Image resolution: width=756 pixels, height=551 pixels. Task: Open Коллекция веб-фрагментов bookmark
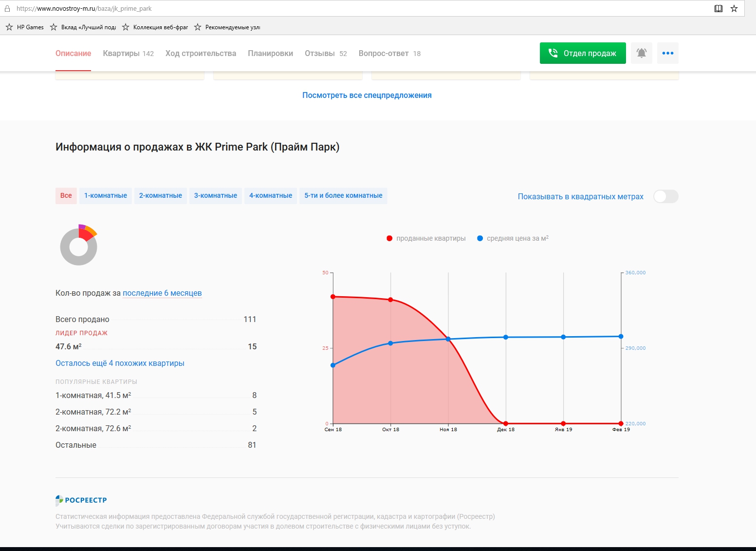point(155,27)
